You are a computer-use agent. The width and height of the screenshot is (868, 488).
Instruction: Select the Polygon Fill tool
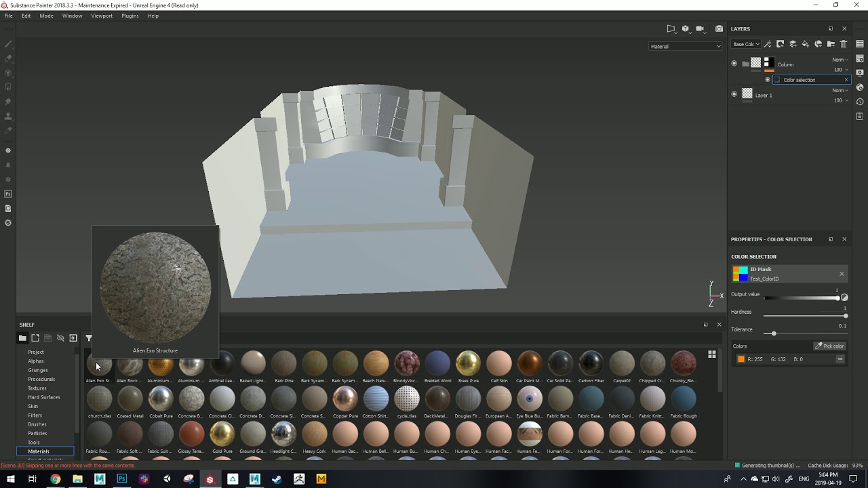[8, 87]
